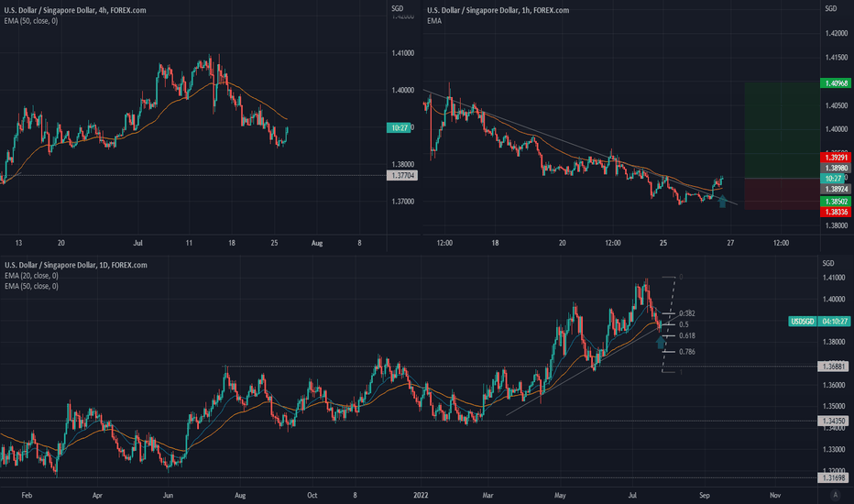
Task: Click the green 1.38502 price label
Action: click(836, 202)
